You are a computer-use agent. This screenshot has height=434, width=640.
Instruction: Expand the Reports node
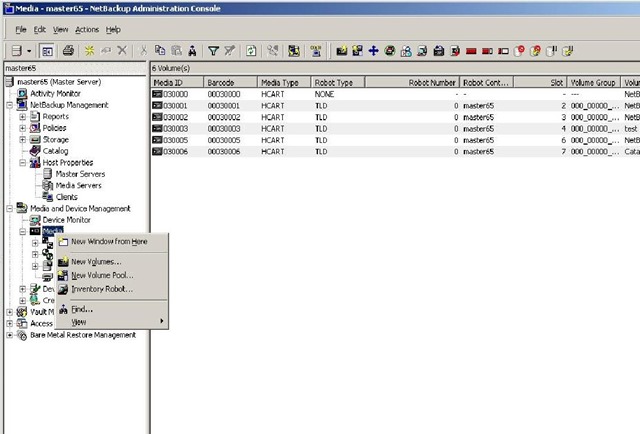click(x=22, y=117)
